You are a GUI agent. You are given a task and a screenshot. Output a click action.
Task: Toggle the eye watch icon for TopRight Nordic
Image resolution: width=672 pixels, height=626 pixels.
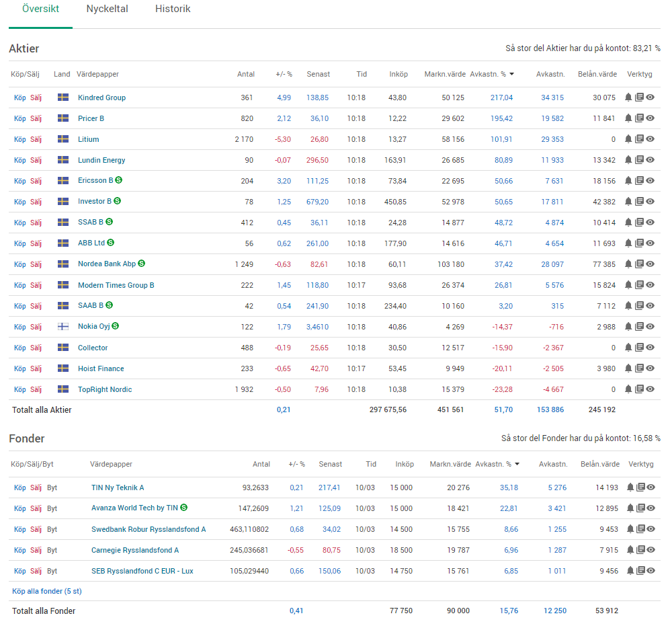pos(650,389)
